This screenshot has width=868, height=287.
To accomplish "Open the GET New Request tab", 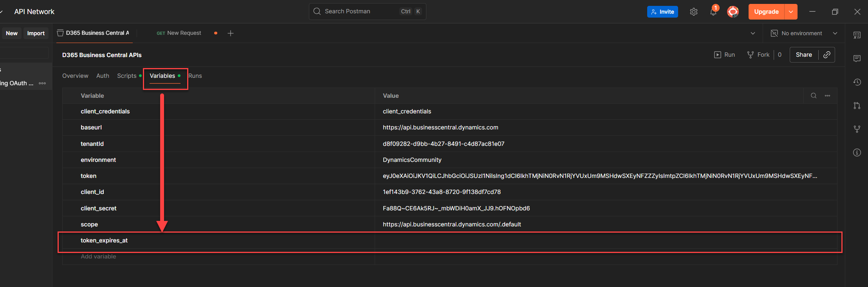I will point(179,33).
